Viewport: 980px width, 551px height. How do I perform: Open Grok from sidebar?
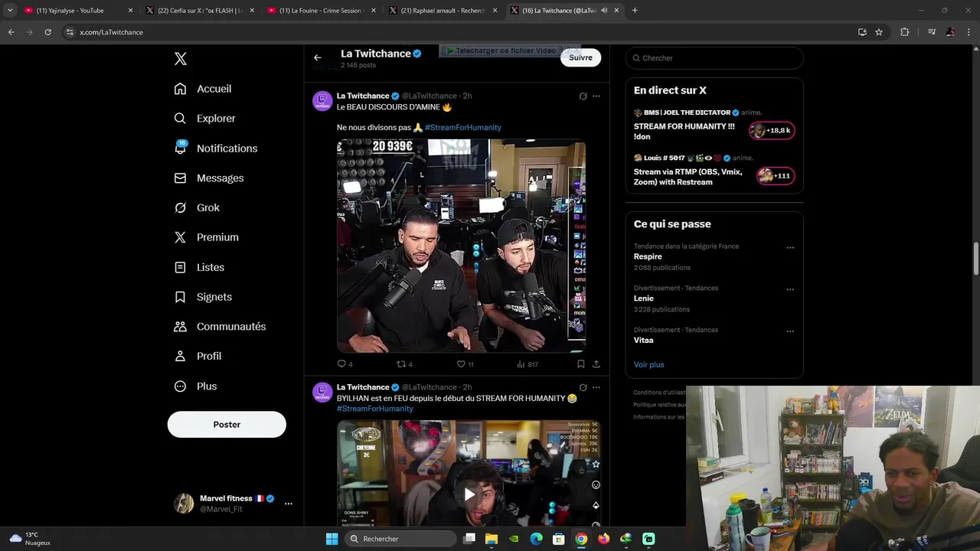tap(197, 207)
